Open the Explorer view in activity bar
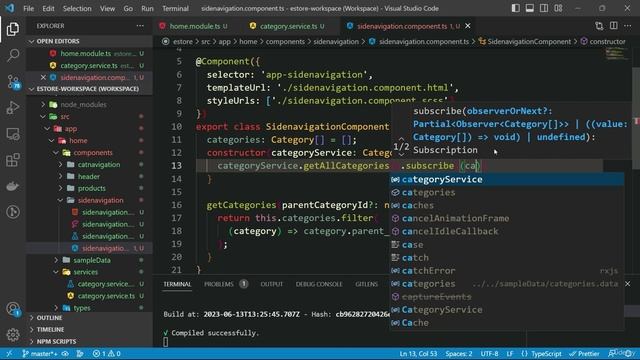The height and width of the screenshot is (360, 640). [13, 29]
